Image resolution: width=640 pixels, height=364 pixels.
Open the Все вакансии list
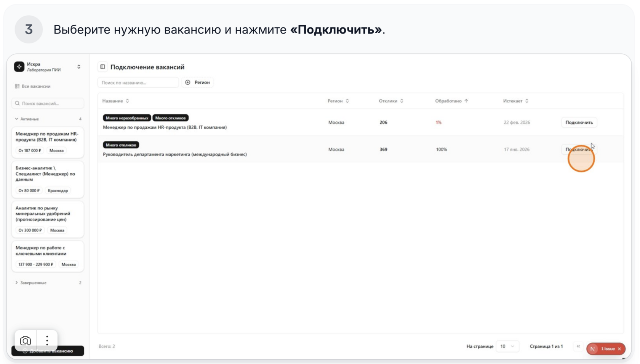[33, 86]
